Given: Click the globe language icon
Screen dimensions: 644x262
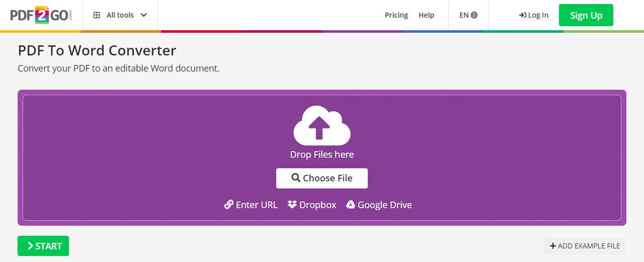Looking at the screenshot, I should tap(474, 15).
